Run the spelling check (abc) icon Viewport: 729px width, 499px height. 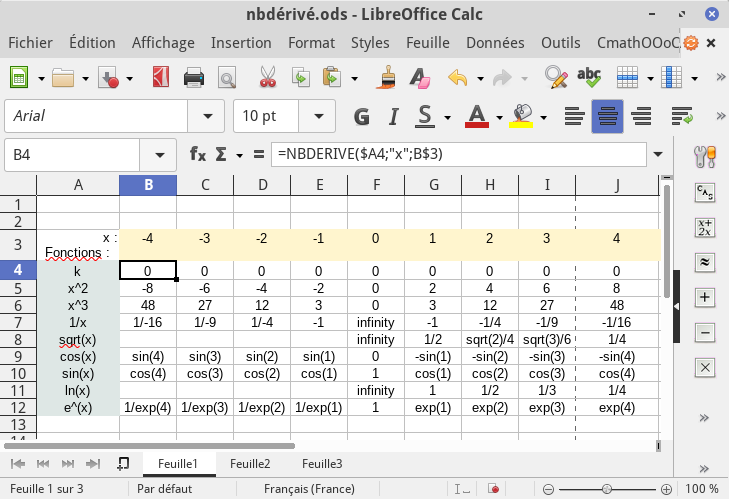tap(589, 78)
